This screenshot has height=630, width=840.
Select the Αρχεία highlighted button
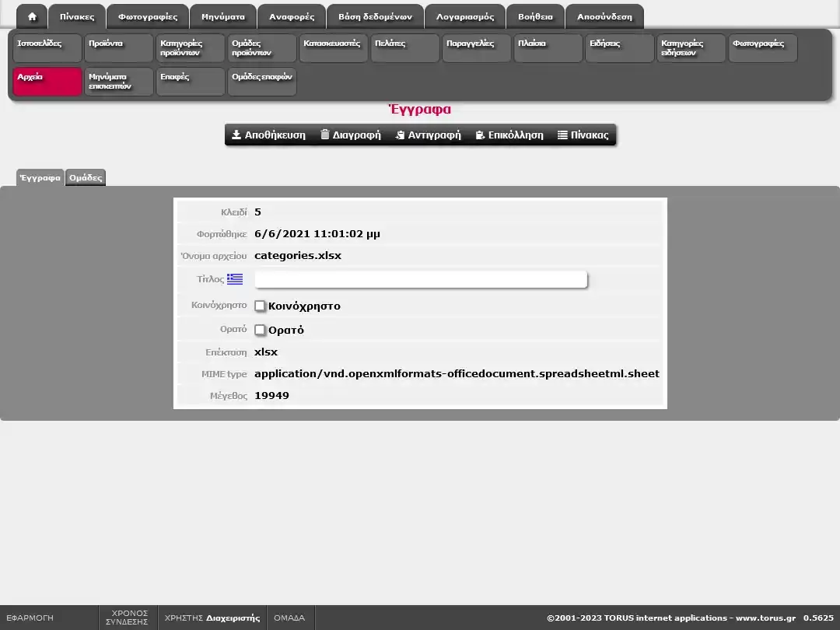coord(47,82)
